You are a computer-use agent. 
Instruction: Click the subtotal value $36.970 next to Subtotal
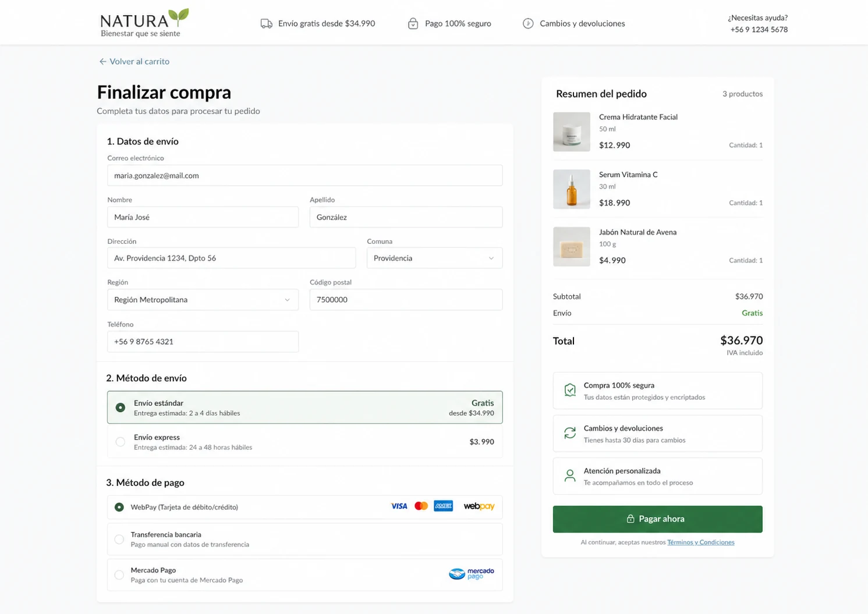coord(749,297)
